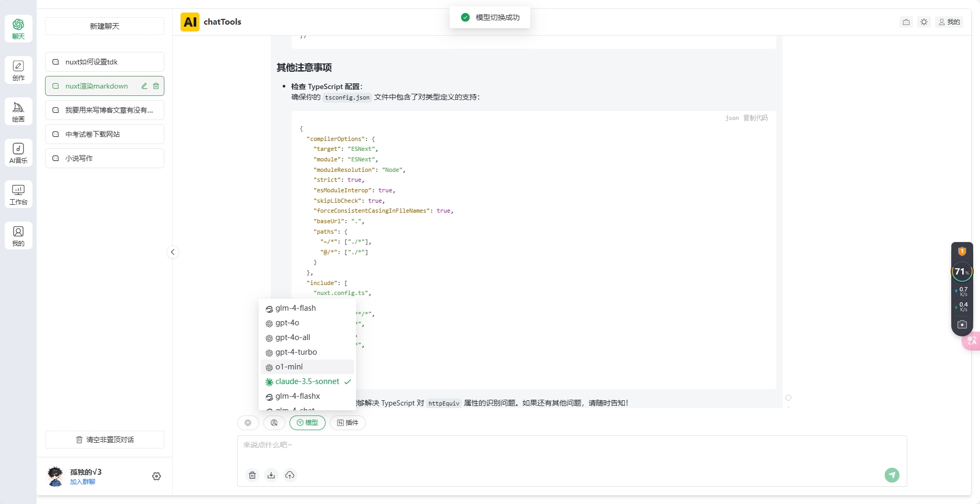
Task: Select o1-mini model
Action: click(x=307, y=367)
